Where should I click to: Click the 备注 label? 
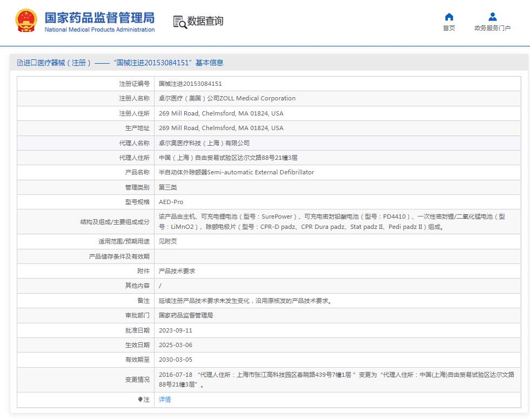point(143,301)
